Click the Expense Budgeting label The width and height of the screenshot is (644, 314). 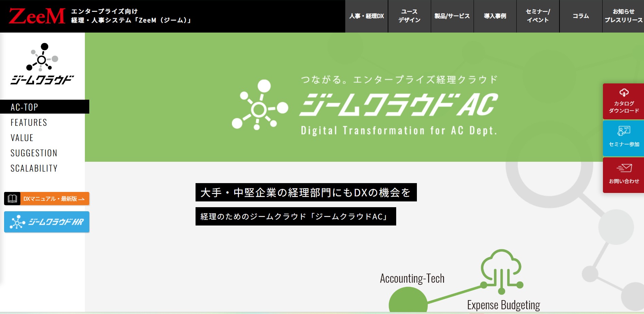point(503,305)
